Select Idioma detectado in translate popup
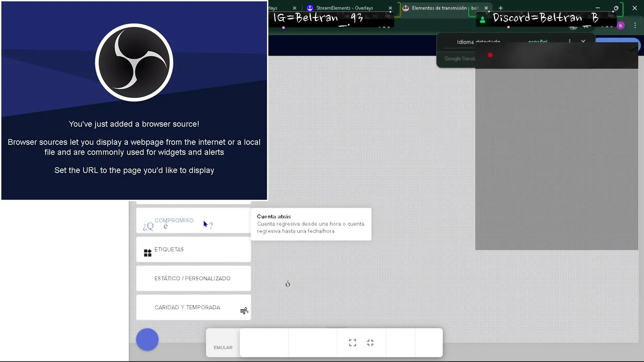This screenshot has width=644, height=362. coord(478,42)
